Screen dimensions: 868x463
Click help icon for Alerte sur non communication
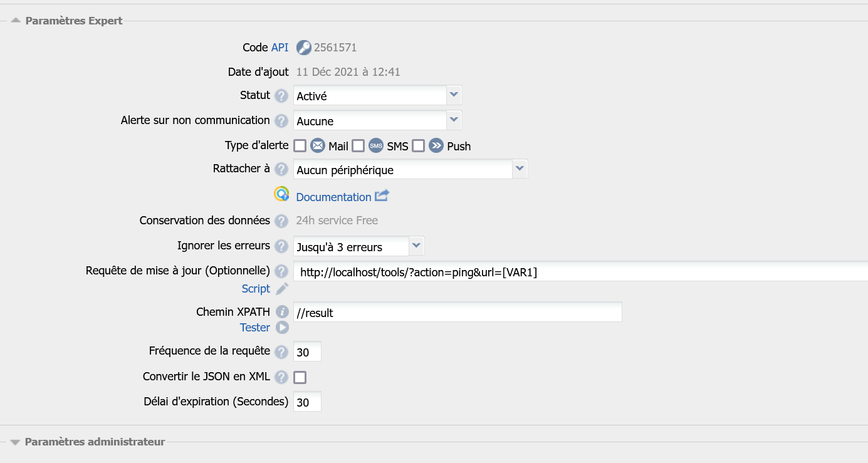pyautogui.click(x=281, y=120)
